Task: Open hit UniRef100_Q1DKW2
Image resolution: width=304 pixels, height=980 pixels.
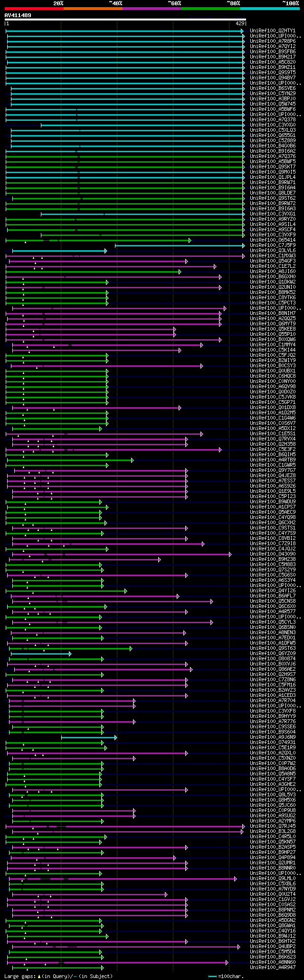Action: click(x=273, y=282)
